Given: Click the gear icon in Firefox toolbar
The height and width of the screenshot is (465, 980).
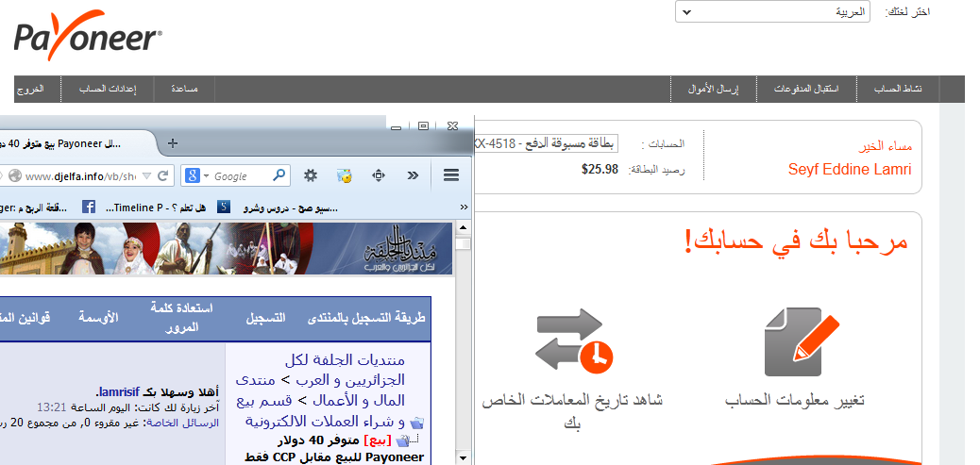Looking at the screenshot, I should (311, 176).
